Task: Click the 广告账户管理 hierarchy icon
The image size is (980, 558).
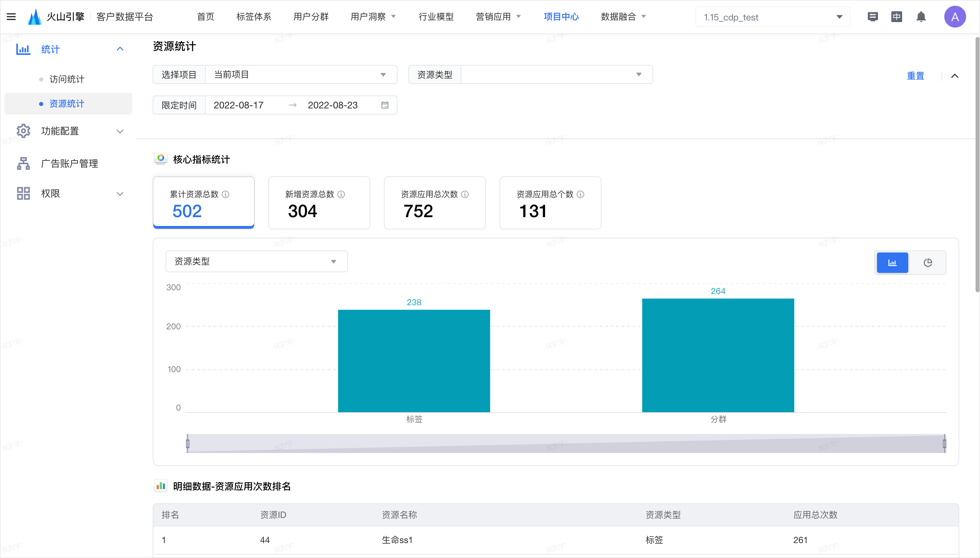Action: coord(23,163)
